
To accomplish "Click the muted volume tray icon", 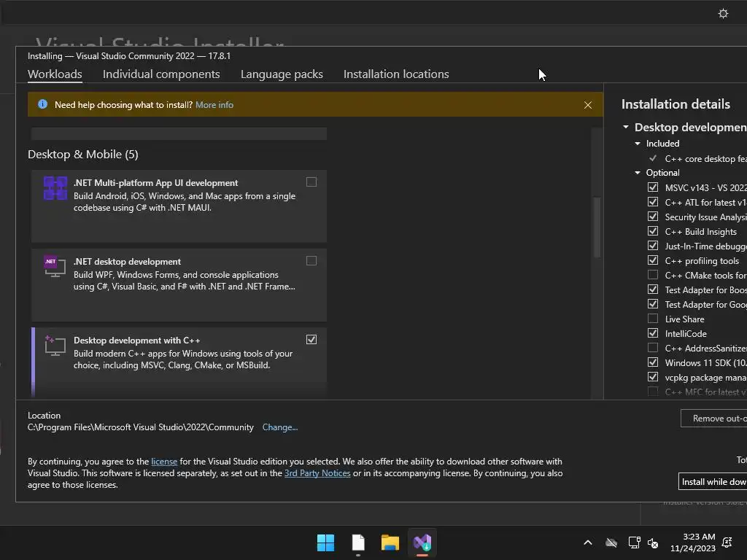I will point(653,542).
